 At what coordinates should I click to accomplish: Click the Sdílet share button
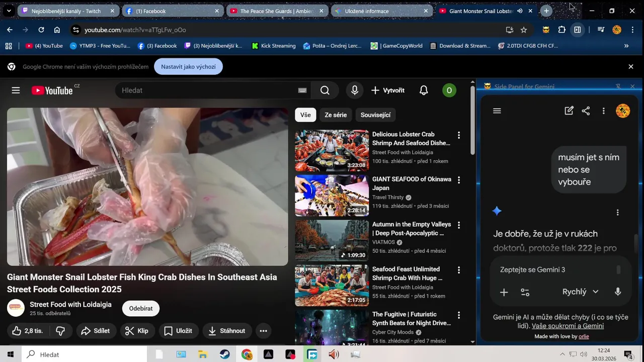pos(95,331)
